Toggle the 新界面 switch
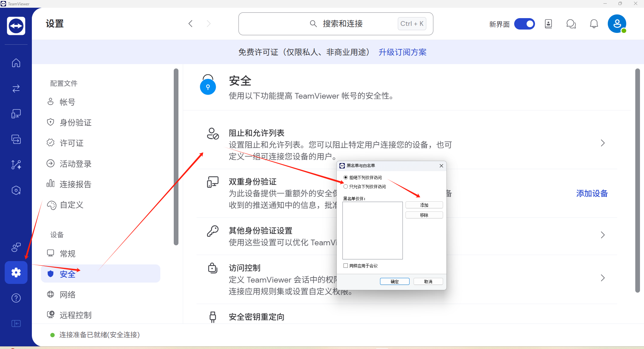This screenshot has width=644, height=349. click(x=524, y=24)
